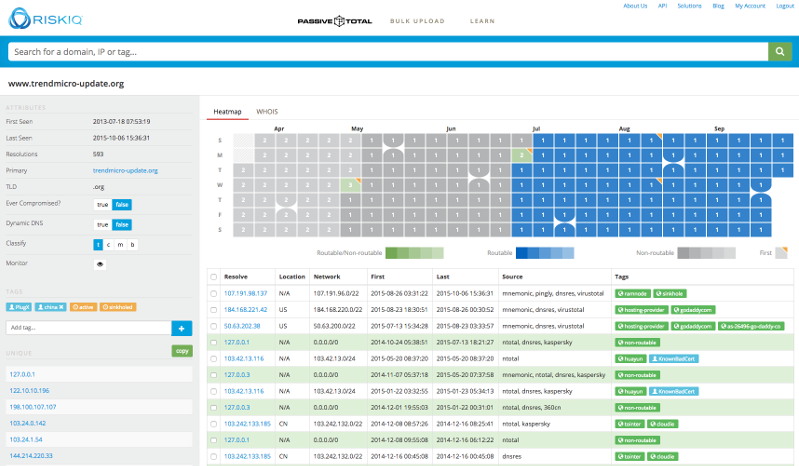The height and width of the screenshot is (466, 799).
Task: Set Ever Compromised to true
Action: coord(101,204)
